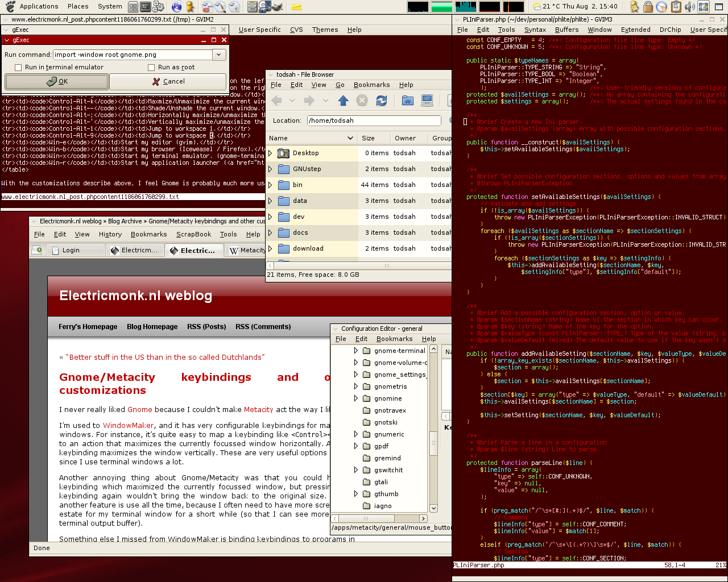Open Bookmarks menu in File Browser
This screenshot has width=728, height=582.
pyautogui.click(x=371, y=85)
